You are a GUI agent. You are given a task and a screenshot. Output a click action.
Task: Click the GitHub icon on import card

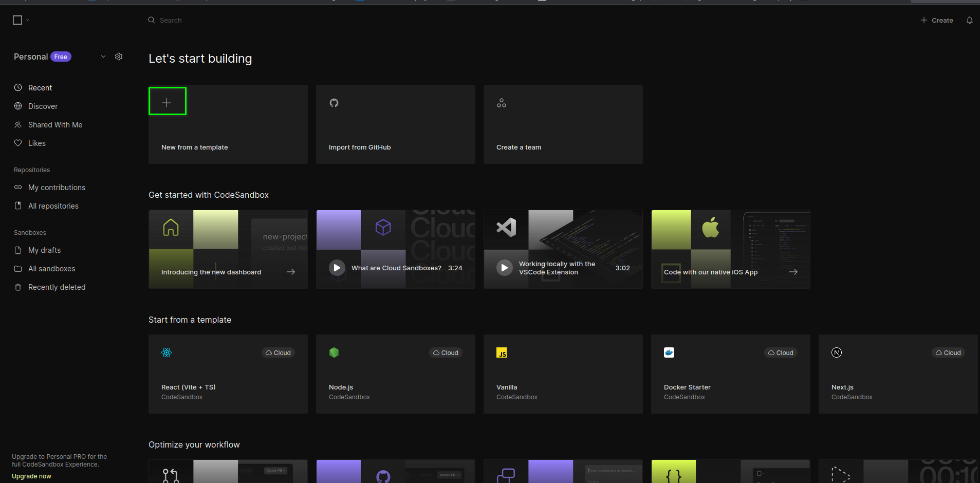(x=334, y=103)
